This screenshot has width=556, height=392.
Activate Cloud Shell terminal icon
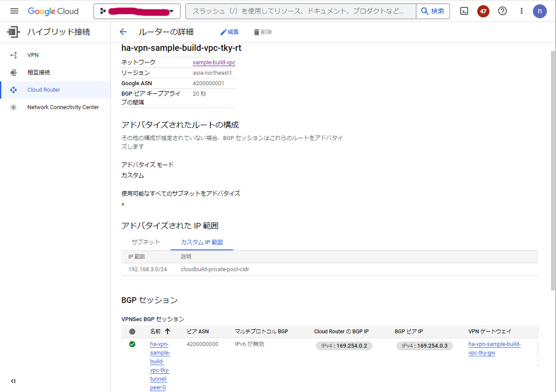click(464, 11)
